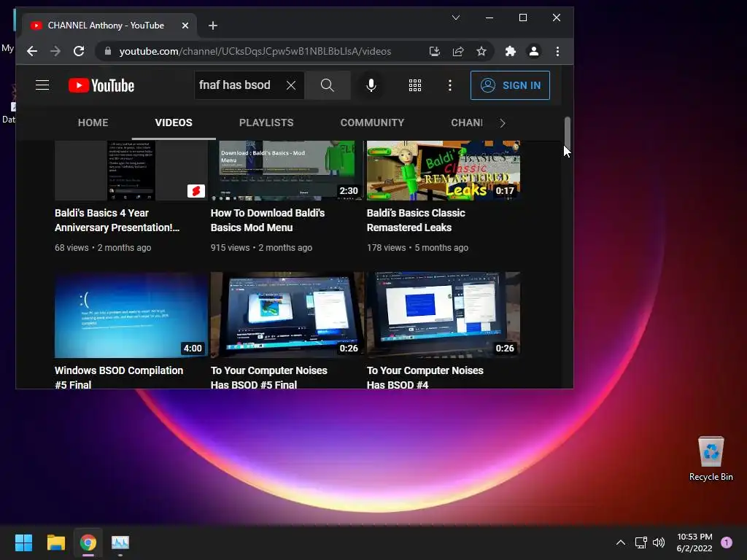Viewport: 747px width, 560px height.
Task: Open the tab search chevron in the title bar
Action: click(x=456, y=17)
